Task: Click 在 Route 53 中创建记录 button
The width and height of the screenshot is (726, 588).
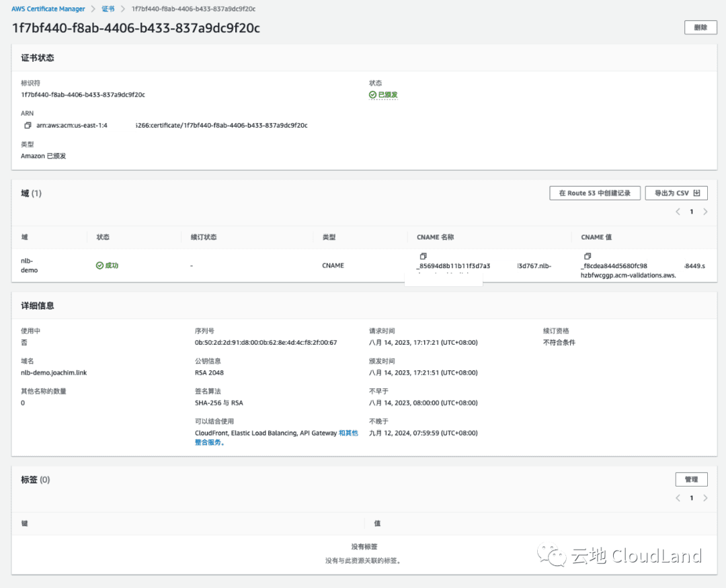Action: point(594,194)
